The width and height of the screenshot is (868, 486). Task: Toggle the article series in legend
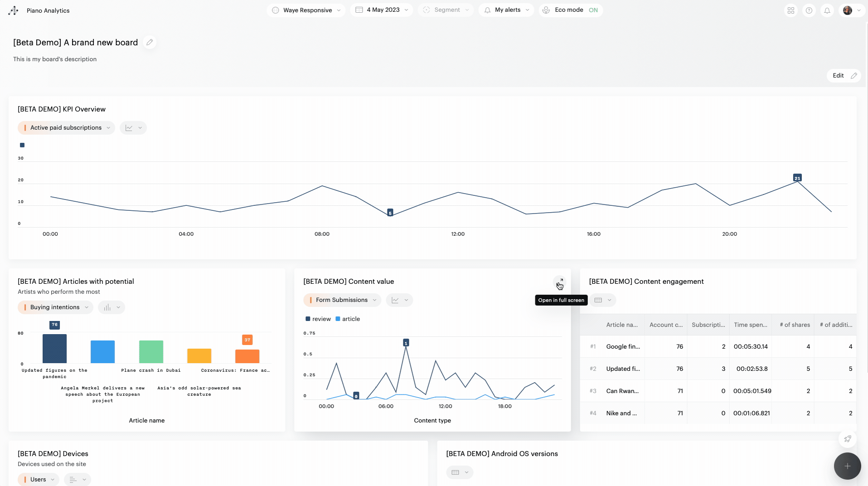pos(348,319)
